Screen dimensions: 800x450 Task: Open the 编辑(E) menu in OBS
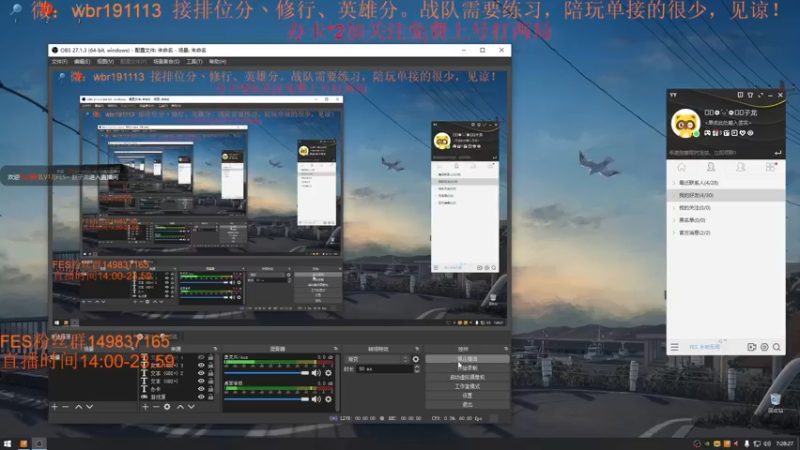click(82, 62)
